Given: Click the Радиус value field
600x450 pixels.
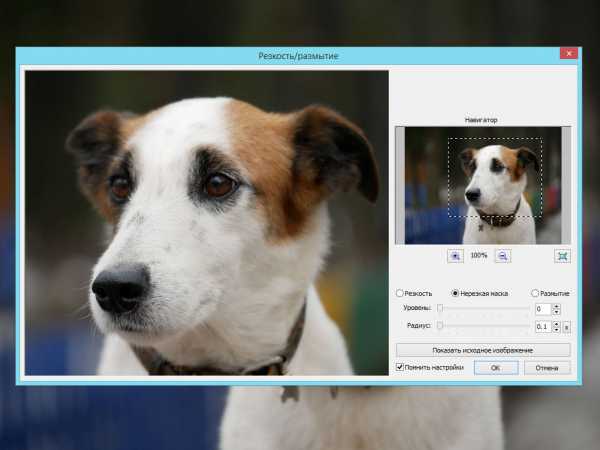Looking at the screenshot, I should 543,327.
